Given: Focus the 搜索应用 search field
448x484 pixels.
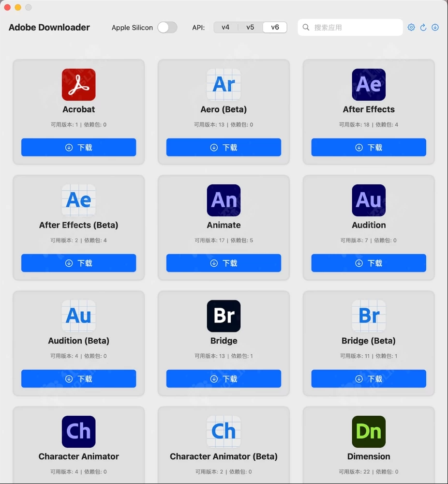Looking at the screenshot, I should click(350, 28).
